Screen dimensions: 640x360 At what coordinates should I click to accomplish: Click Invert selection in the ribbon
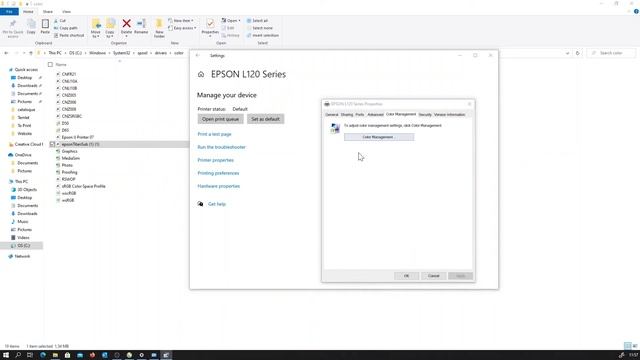[x=262, y=35]
